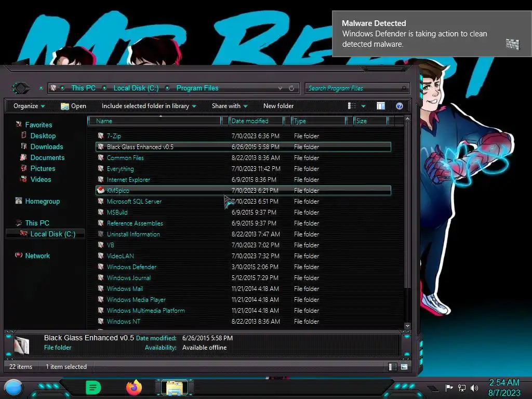Select the Everything folder
This screenshot has height=399, width=532.
[x=120, y=169]
